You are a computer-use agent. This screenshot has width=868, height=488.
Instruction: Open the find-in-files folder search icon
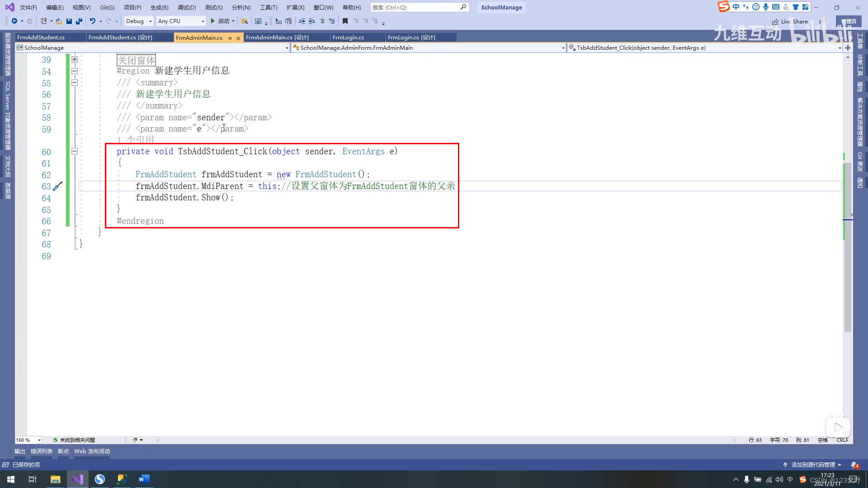point(245,21)
